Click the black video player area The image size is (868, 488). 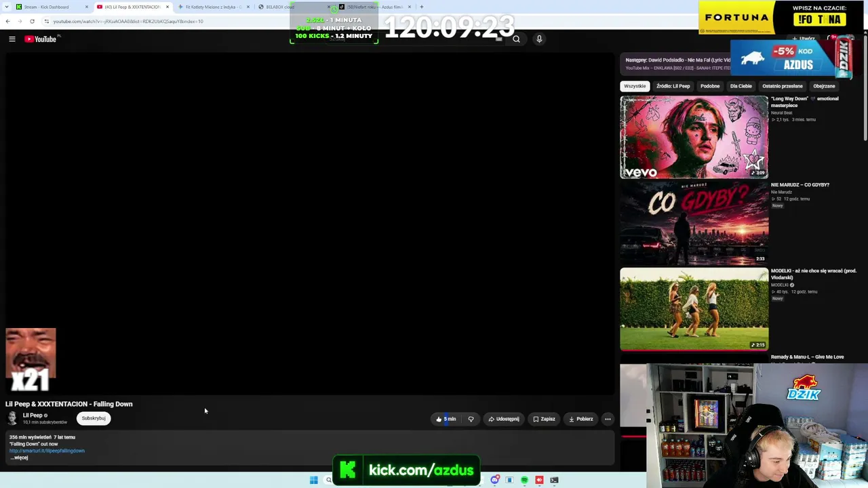pos(309,222)
